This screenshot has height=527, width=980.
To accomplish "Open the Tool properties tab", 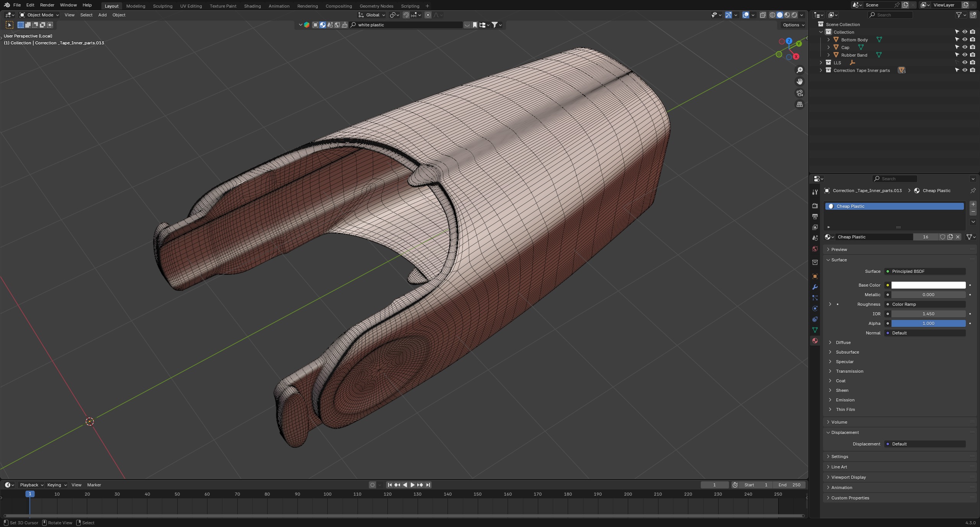I will click(815, 192).
